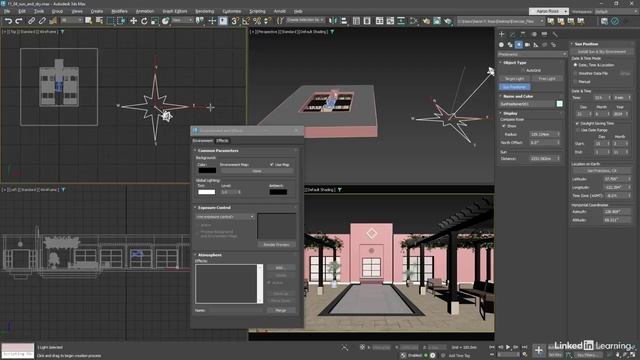Screen dimensions: 640x360
Task: Click the Redo arrow in main toolbar
Action: pos(19,21)
